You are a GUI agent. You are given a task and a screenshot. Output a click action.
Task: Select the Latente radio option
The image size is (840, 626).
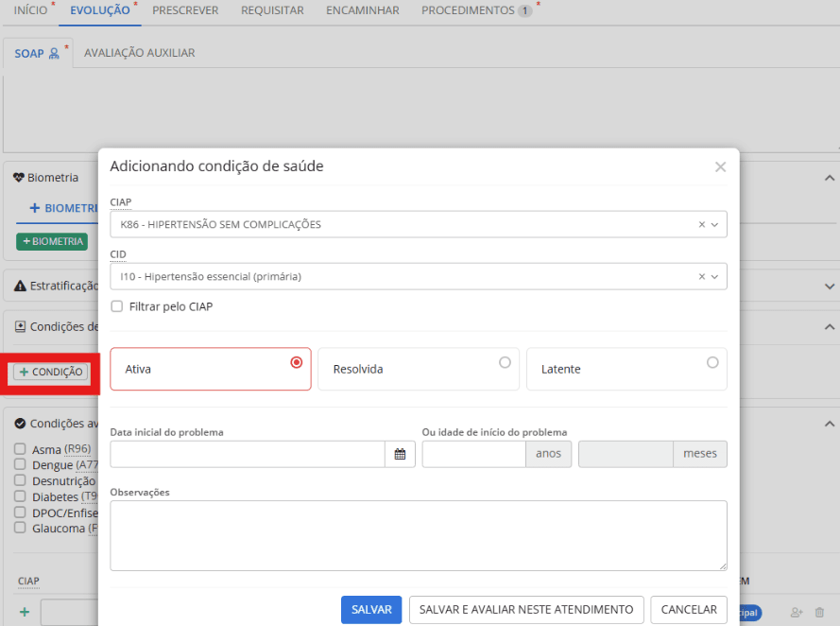(711, 362)
